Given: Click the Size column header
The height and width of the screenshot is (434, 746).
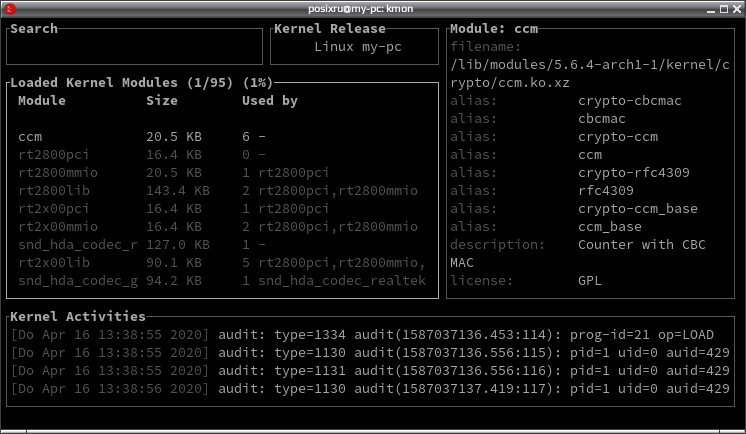Looking at the screenshot, I should [162, 101].
